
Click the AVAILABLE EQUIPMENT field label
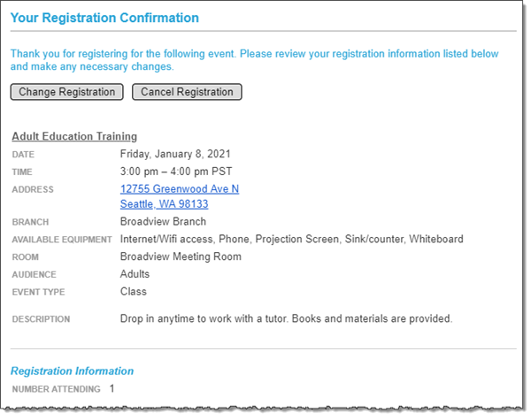(62, 240)
